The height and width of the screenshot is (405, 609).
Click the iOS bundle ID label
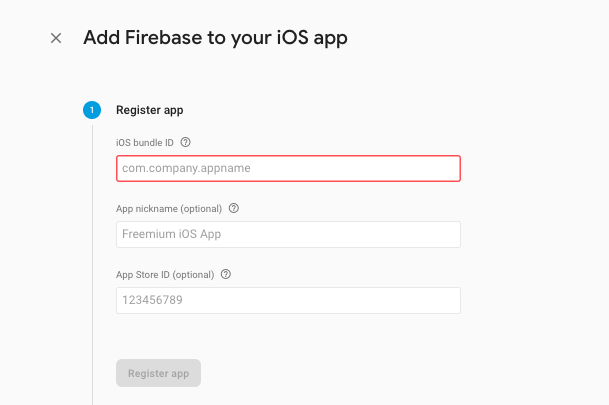pos(145,143)
